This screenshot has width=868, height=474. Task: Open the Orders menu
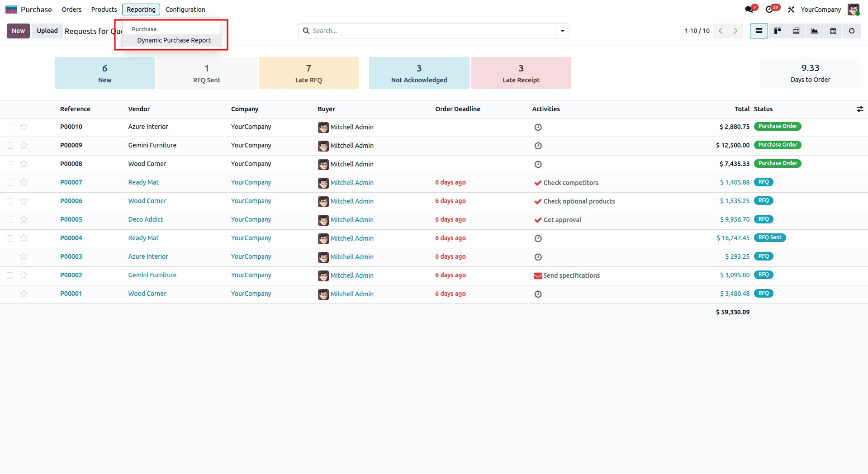(71, 9)
